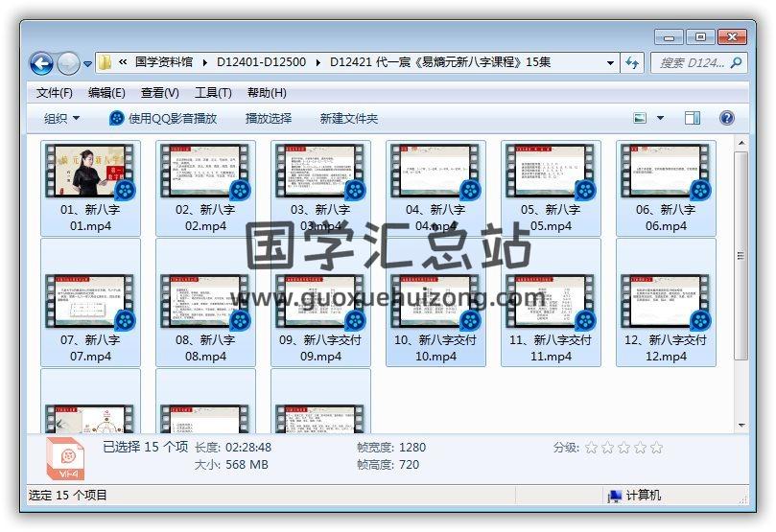Screen dimensions: 776x532
Task: Open the 帮助(H) menu
Action: coord(267,92)
